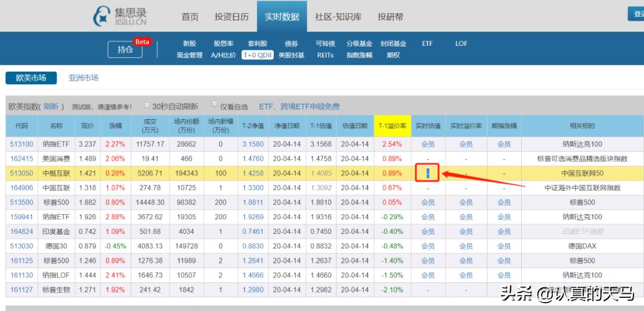Click the Jisilu logo icon
Screen dimensions: 644x311
[101, 17]
